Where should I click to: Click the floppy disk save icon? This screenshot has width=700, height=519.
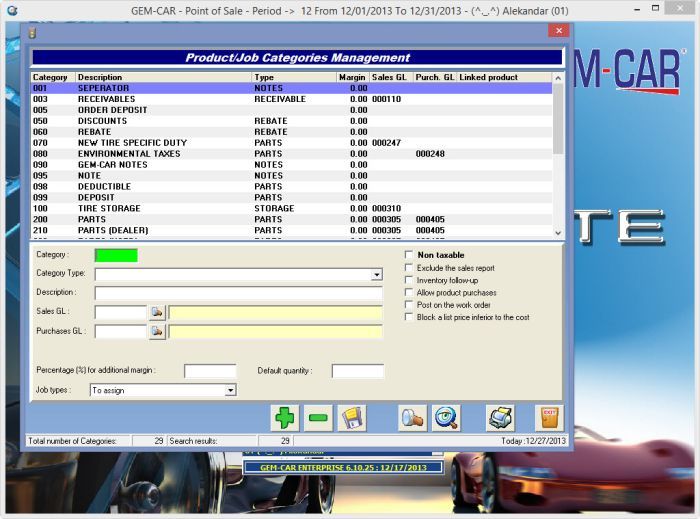[352, 418]
